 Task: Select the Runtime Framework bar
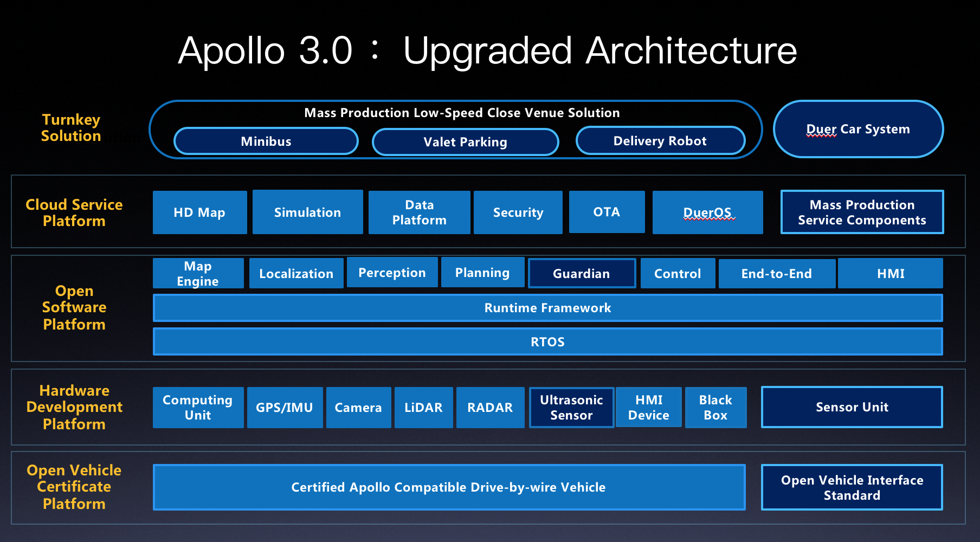[x=548, y=308]
